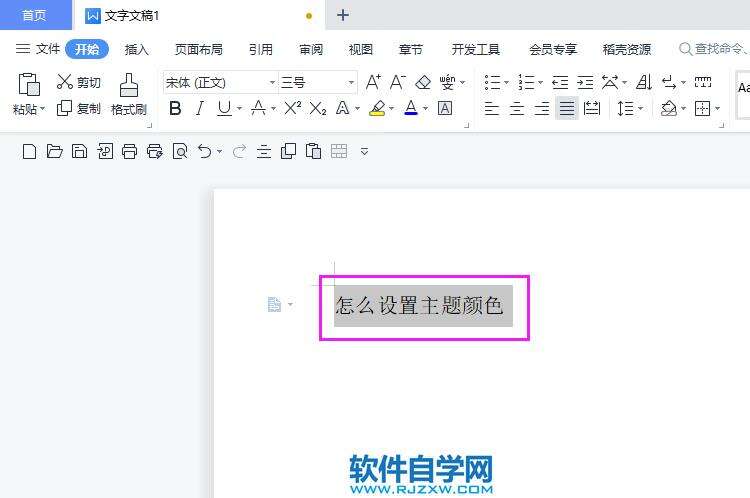Click the text effects outlined A icon
The height and width of the screenshot is (498, 750).
[342, 109]
